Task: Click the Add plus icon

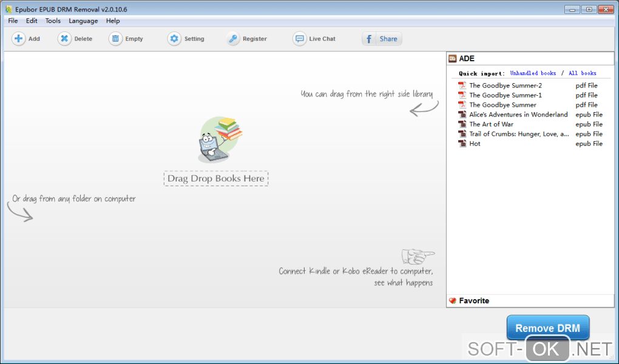Action: (x=19, y=39)
